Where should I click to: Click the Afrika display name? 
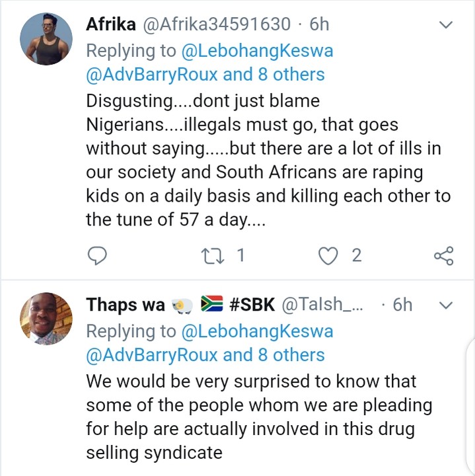(111, 24)
